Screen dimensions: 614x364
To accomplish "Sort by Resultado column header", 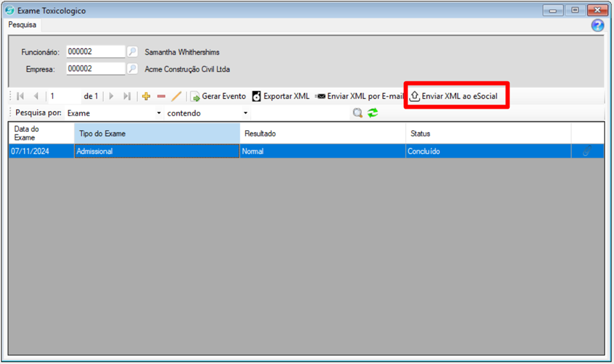I will pyautogui.click(x=322, y=133).
